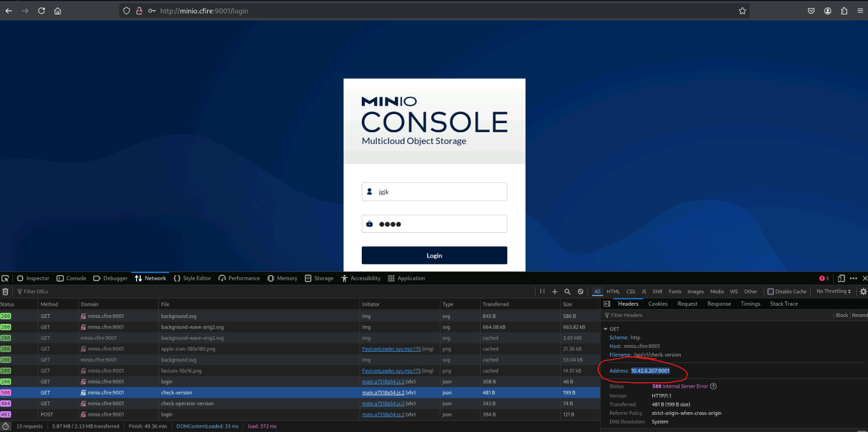Filter requests by Images type
Screen dimensions: 868x432
(695, 292)
